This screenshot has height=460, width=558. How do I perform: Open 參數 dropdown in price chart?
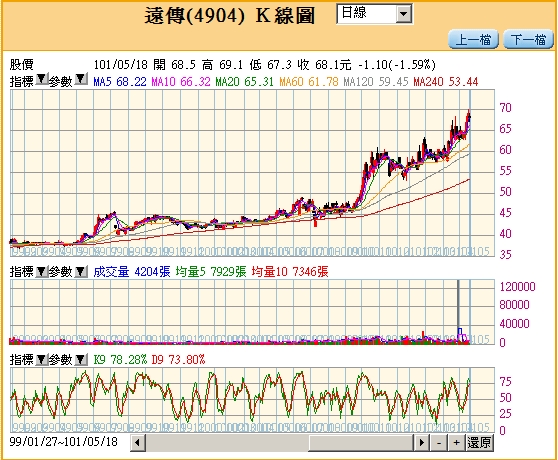(x=81, y=79)
